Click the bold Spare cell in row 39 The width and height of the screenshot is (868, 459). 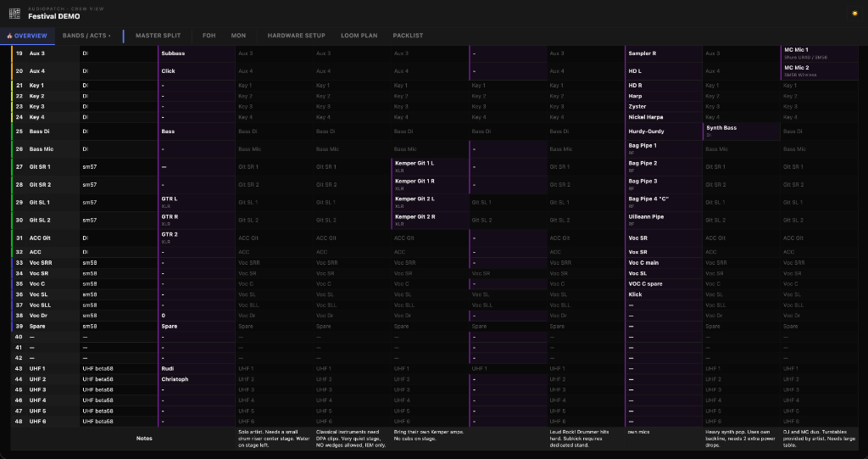(x=197, y=327)
